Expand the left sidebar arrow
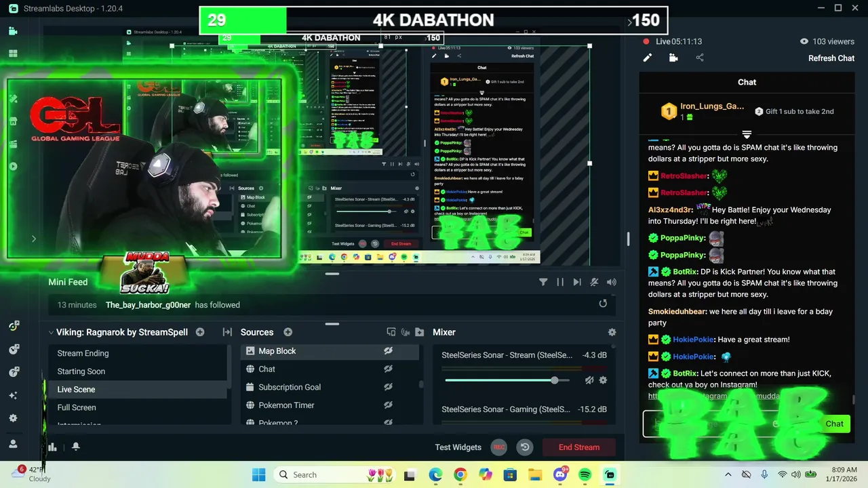 [33, 239]
